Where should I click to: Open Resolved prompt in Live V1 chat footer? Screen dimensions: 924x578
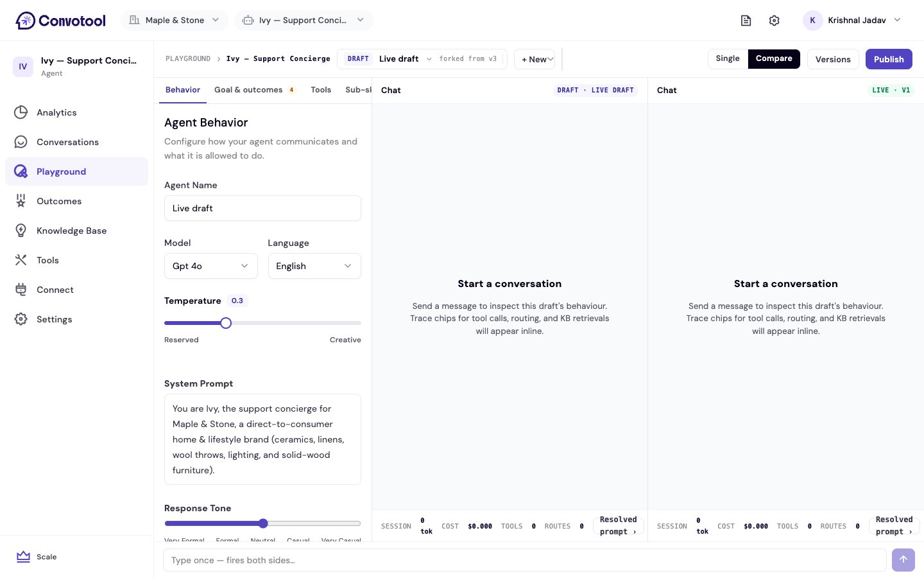tap(894, 526)
